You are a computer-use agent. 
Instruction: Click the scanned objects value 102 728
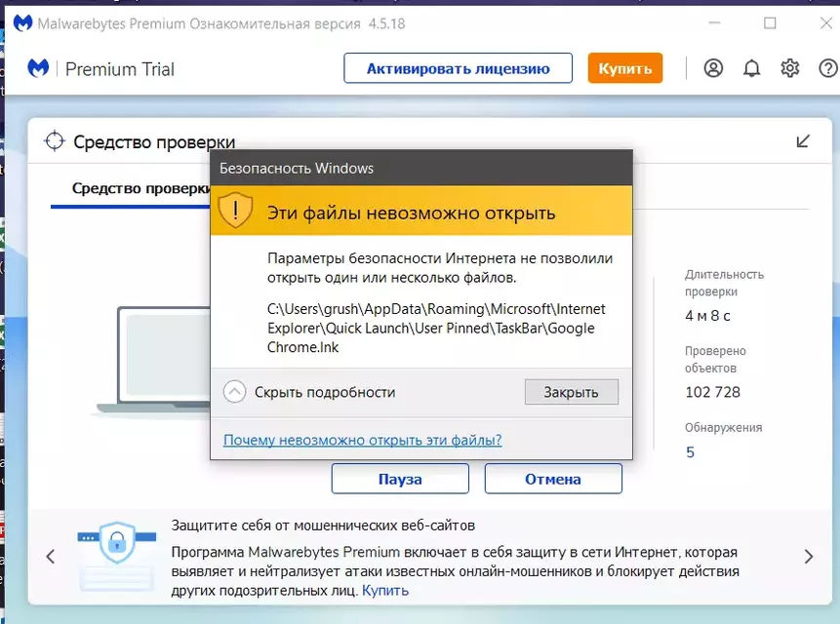[712, 392]
